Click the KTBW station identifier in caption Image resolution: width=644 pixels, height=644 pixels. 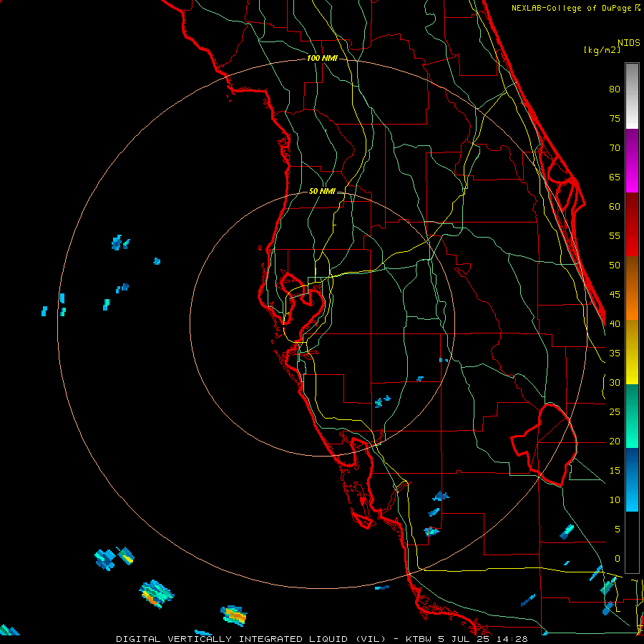[419, 639]
